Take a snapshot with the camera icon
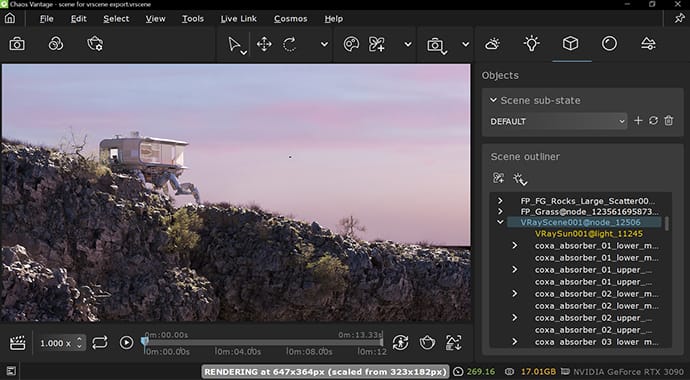Image resolution: width=690 pixels, height=380 pixels. tap(17, 44)
